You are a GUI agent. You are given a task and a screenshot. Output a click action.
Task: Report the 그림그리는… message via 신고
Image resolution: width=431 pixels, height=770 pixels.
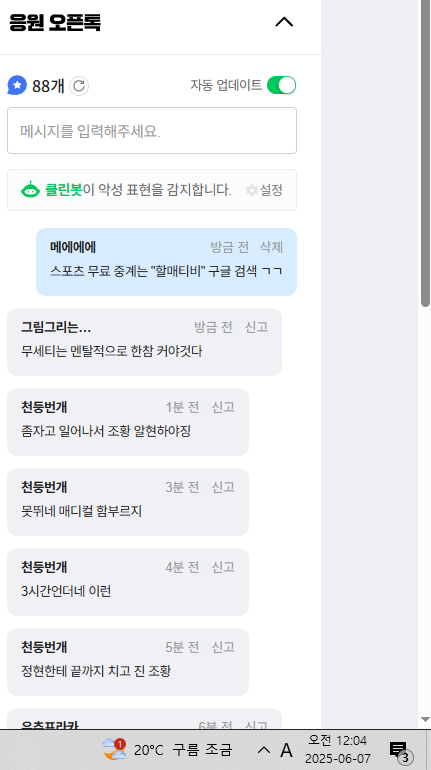257,327
